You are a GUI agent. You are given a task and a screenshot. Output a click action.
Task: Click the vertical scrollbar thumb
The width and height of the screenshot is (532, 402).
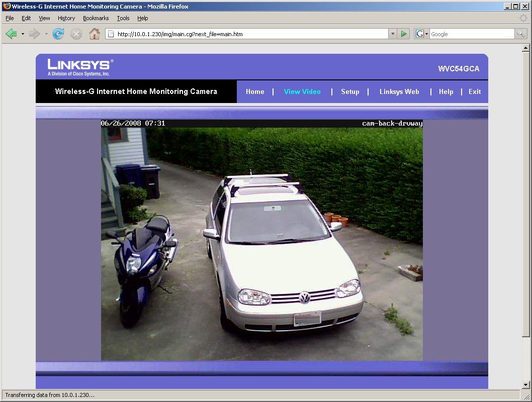click(525, 194)
